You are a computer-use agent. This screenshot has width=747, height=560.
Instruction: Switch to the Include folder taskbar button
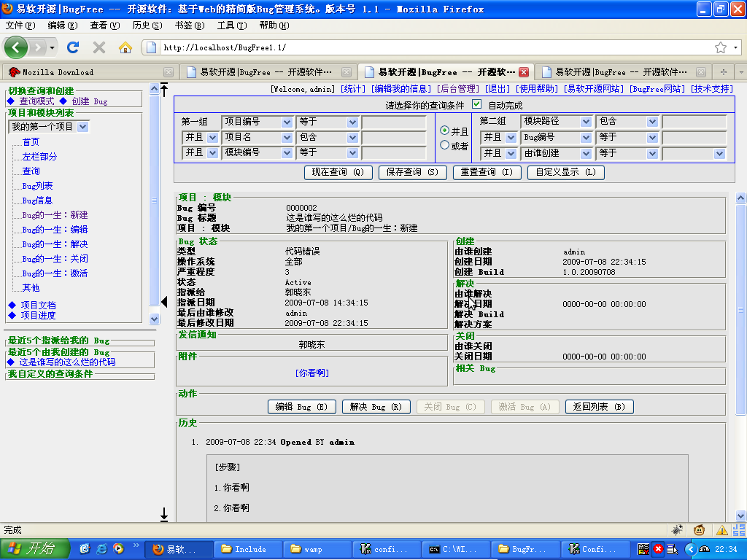(248, 549)
